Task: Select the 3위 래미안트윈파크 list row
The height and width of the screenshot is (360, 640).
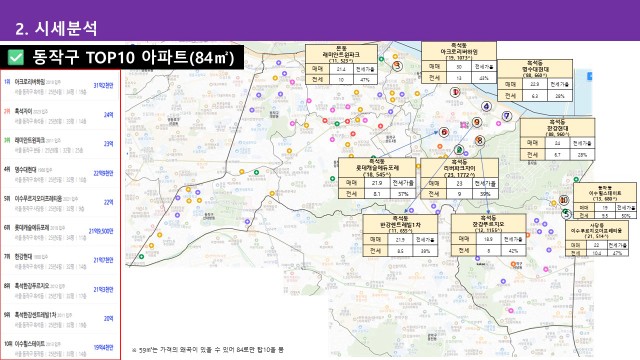Action: pos(60,144)
